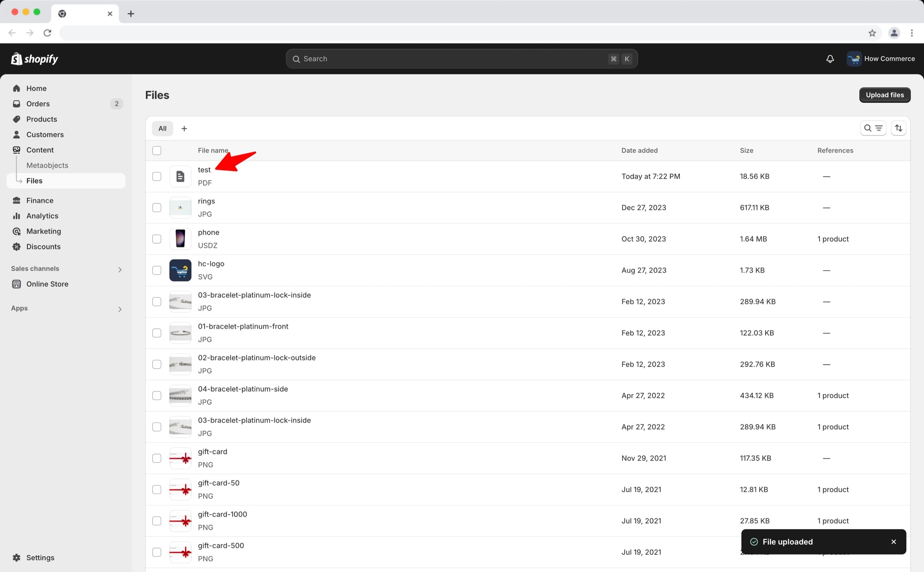Screen dimensions: 924x572
Task: Click the Discounts badge icon
Action: pyautogui.click(x=16, y=247)
